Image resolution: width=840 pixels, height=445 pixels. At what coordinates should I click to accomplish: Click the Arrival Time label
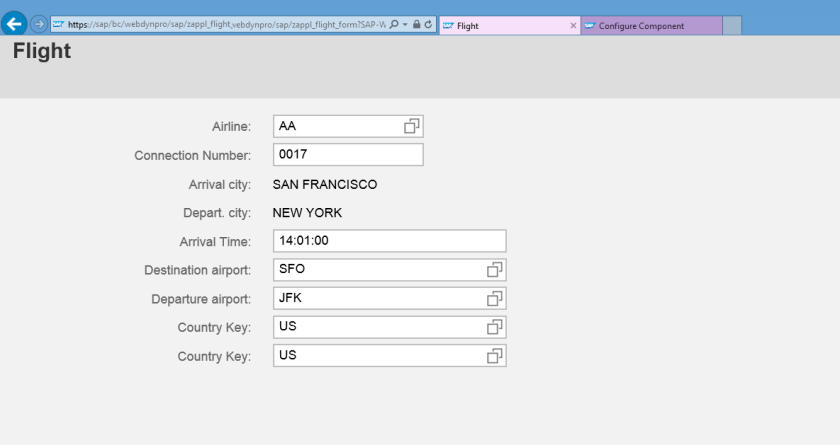(215, 242)
